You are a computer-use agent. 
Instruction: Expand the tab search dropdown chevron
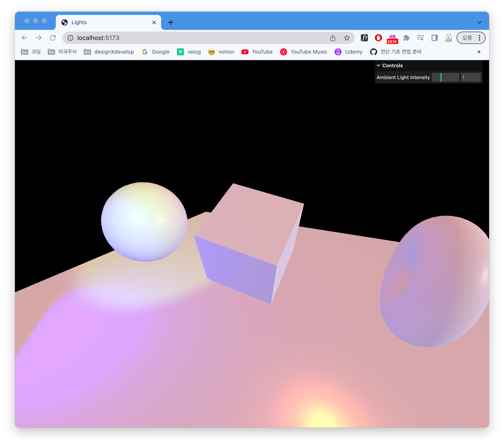click(479, 22)
